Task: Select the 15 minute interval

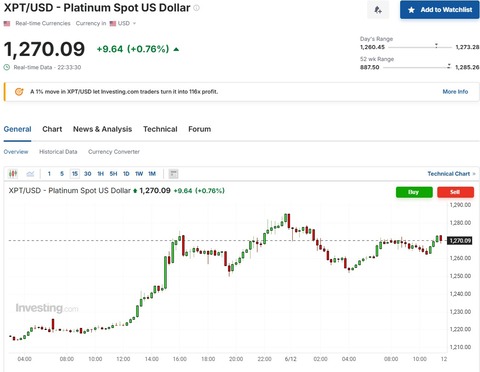Action: click(75, 174)
